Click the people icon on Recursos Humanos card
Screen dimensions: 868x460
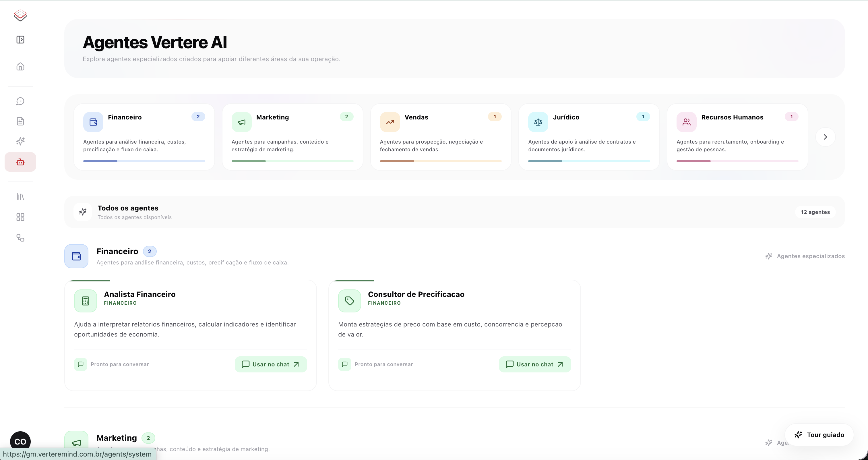pyautogui.click(x=686, y=122)
